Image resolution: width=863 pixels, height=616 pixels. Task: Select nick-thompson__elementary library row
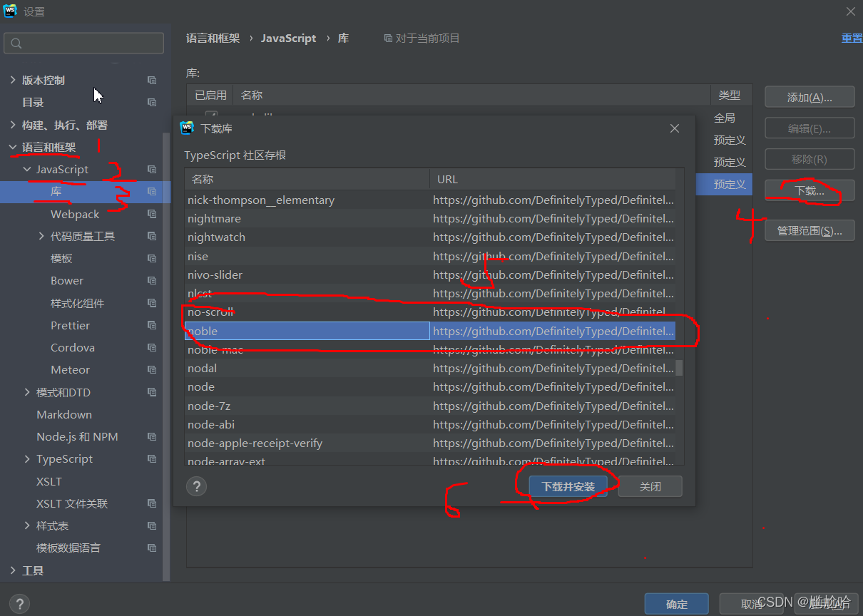(x=430, y=200)
